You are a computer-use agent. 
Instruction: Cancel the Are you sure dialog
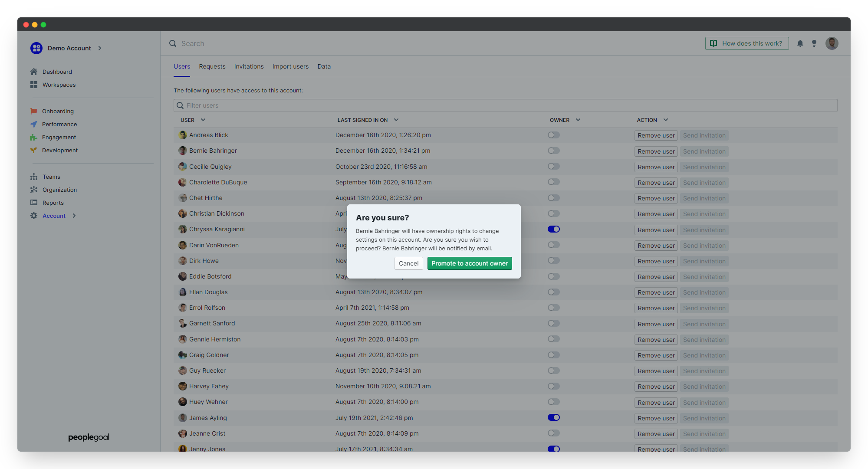pyautogui.click(x=408, y=263)
